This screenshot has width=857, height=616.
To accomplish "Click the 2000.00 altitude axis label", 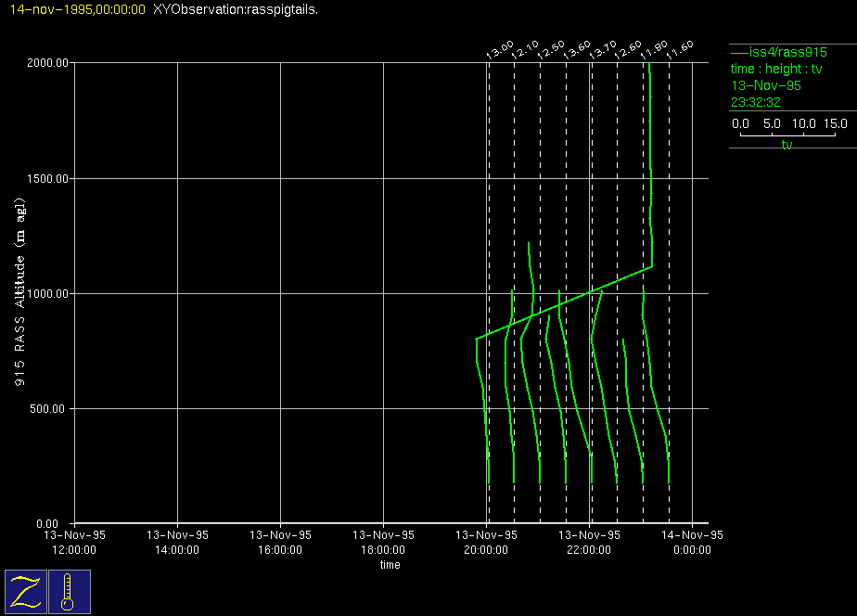I will [48, 63].
